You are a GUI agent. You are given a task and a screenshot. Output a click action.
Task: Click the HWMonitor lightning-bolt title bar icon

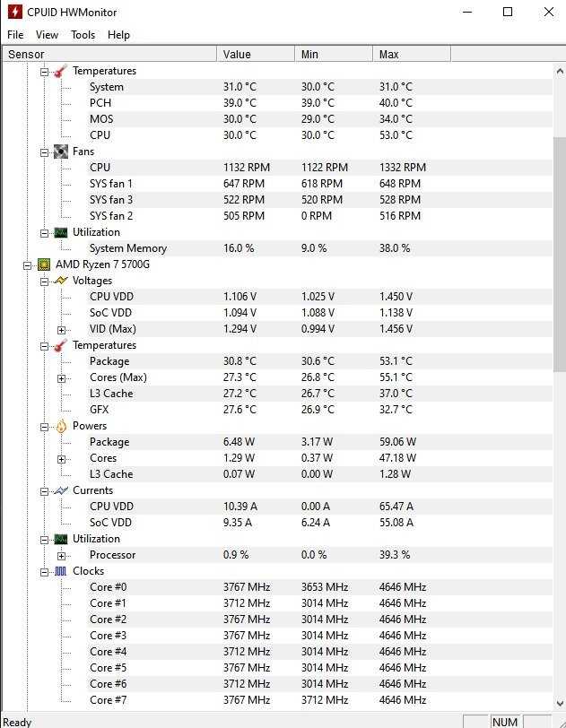14,13
